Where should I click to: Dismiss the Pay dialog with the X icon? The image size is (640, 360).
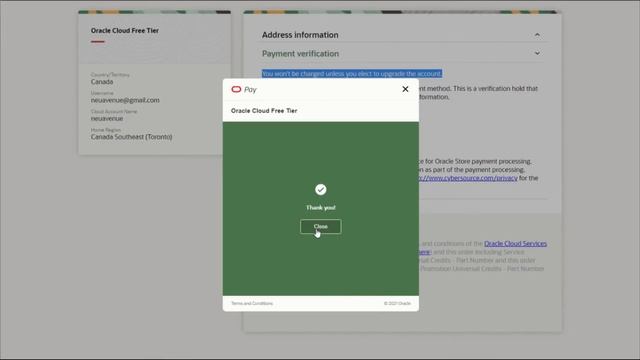point(405,89)
